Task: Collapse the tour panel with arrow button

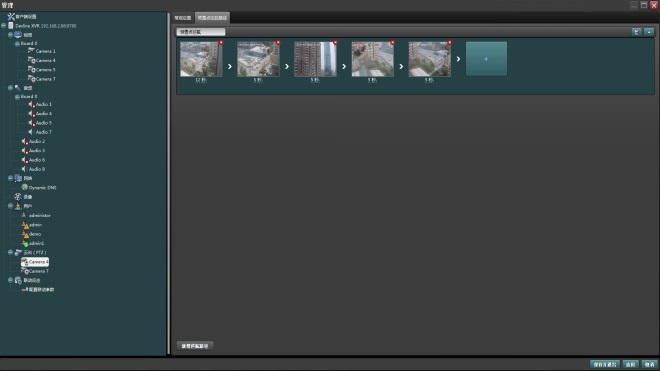Action: pyautogui.click(x=636, y=32)
